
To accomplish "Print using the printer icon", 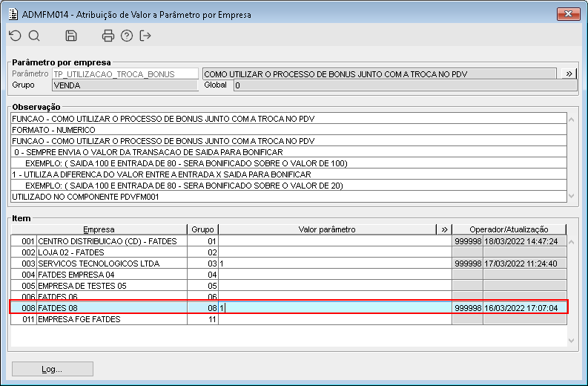I will pos(108,36).
